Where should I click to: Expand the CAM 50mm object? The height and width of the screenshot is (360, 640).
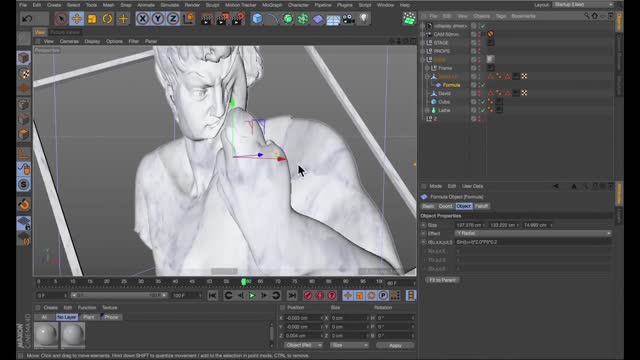(x=422, y=34)
